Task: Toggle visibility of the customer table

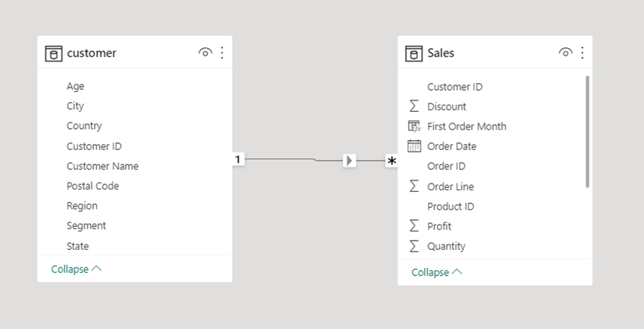Action: coord(205,53)
